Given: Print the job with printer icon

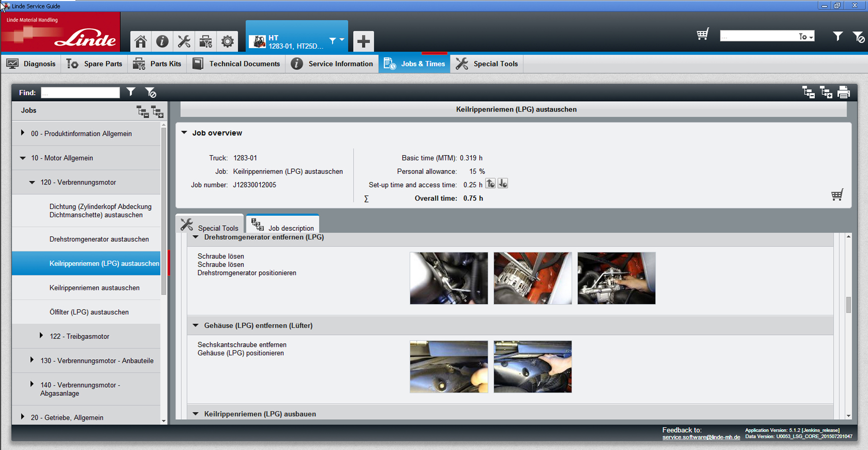Looking at the screenshot, I should pos(843,92).
